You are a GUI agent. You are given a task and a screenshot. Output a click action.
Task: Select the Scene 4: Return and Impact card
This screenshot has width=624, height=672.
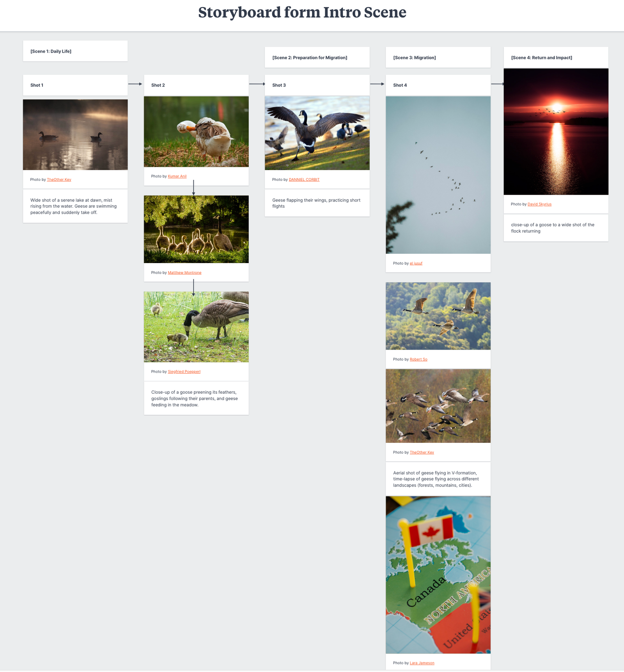(556, 58)
